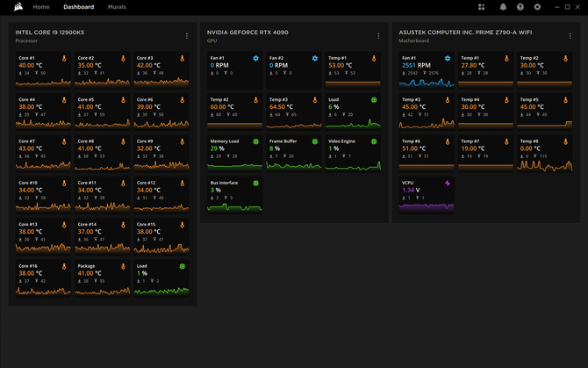
Task: Click the Core #7 label
Action: (26, 141)
